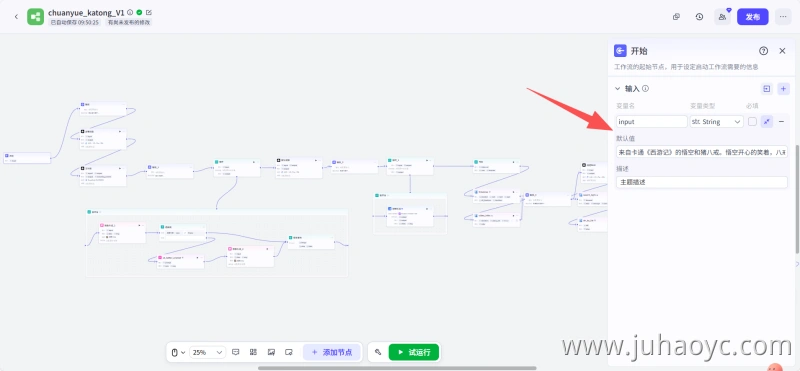Click the add comment icon in bottom toolbar
Screen dimensions: 800x371
tap(236, 352)
